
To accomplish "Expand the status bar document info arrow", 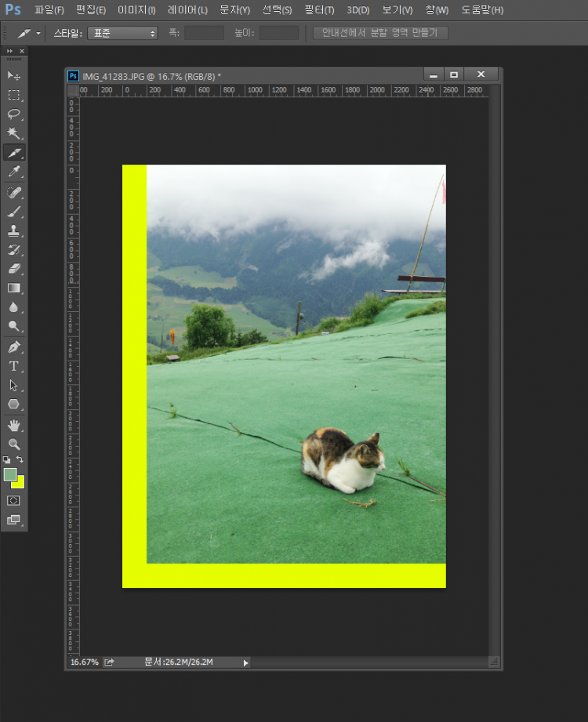I will (245, 662).
